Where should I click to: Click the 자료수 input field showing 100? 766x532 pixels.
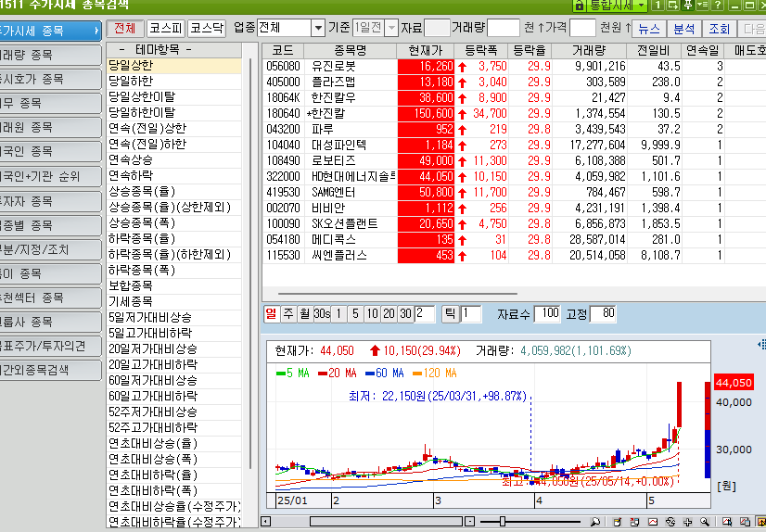pyautogui.click(x=546, y=313)
